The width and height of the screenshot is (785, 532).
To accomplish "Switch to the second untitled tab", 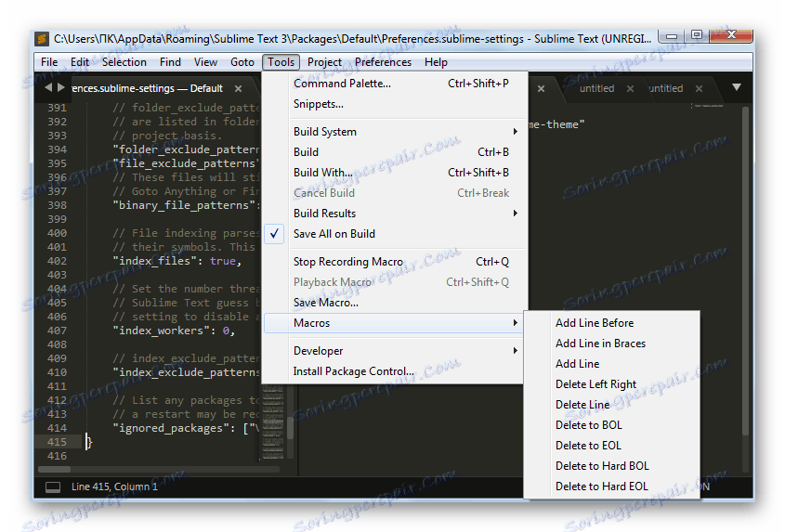I will [x=666, y=88].
